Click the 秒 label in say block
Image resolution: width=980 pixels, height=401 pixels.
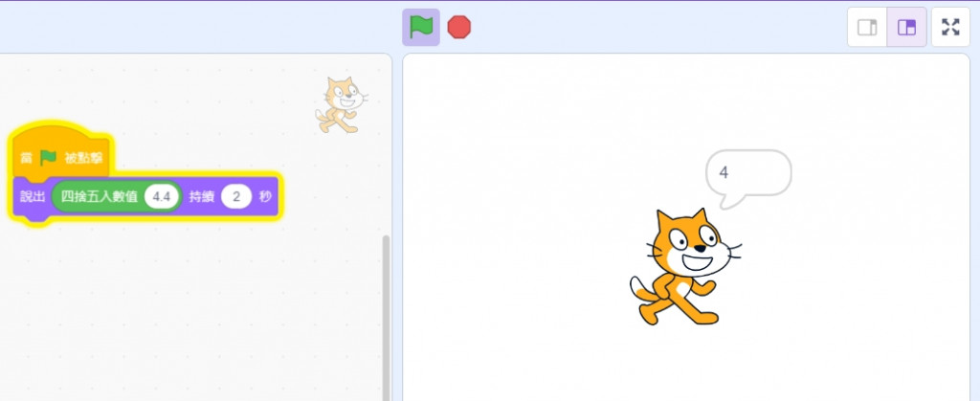click(266, 197)
